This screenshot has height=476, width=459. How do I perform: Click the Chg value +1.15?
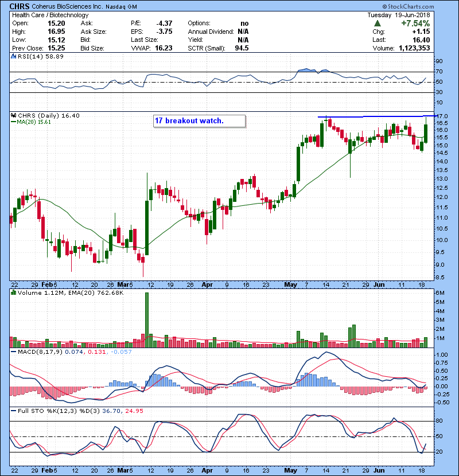(421, 32)
